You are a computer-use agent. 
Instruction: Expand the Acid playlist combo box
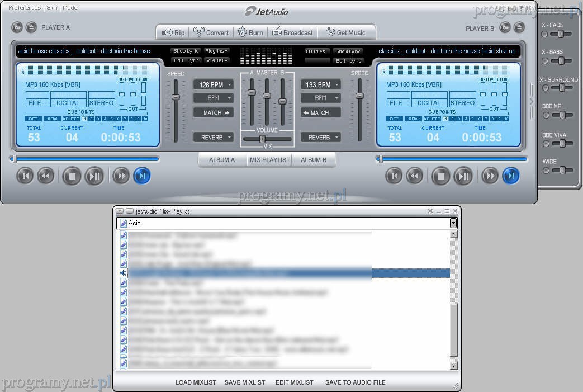453,223
